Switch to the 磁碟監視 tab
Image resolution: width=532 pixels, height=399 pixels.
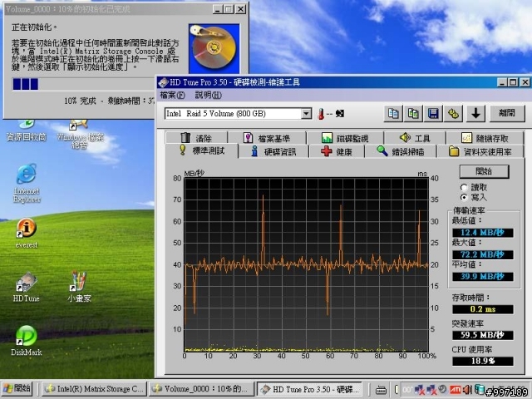point(345,138)
